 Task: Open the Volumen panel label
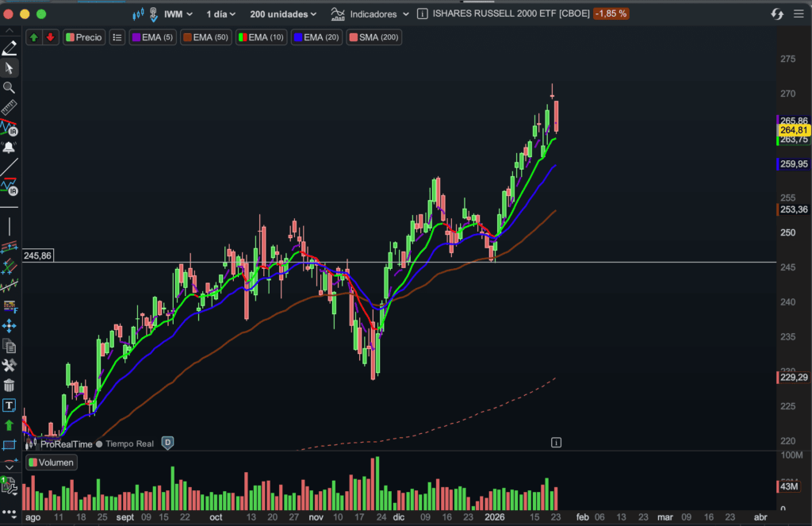(52, 463)
